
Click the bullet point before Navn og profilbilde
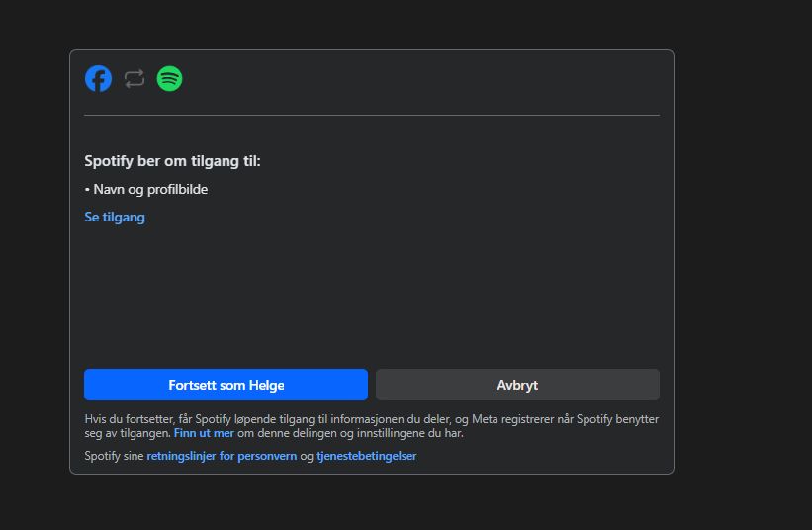(x=87, y=189)
